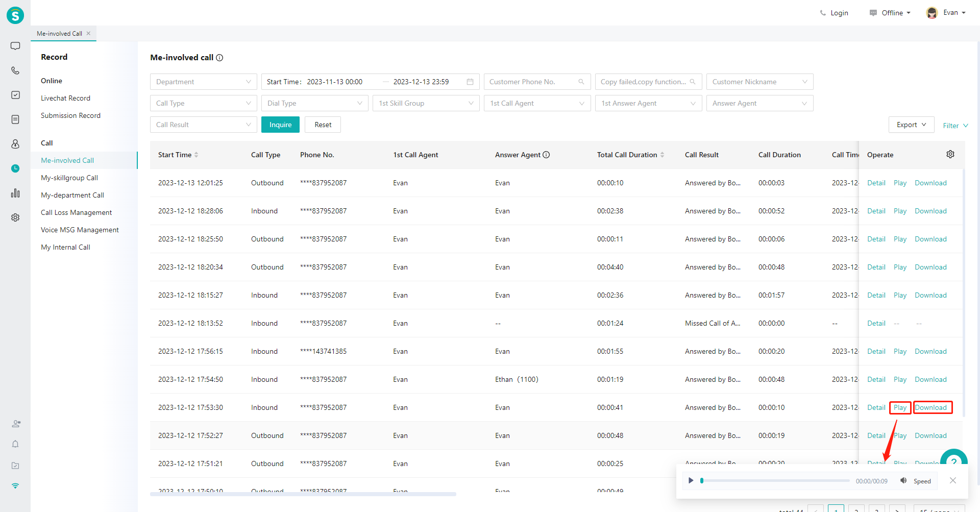Open the phone icon in left sidebar
The width and height of the screenshot is (980, 512).
(x=15, y=70)
